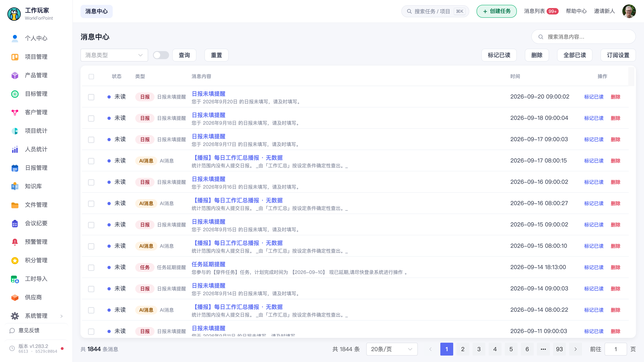The height and width of the screenshot is (362, 644).
Task: Go to page 93 in pagination
Action: click(x=559, y=349)
